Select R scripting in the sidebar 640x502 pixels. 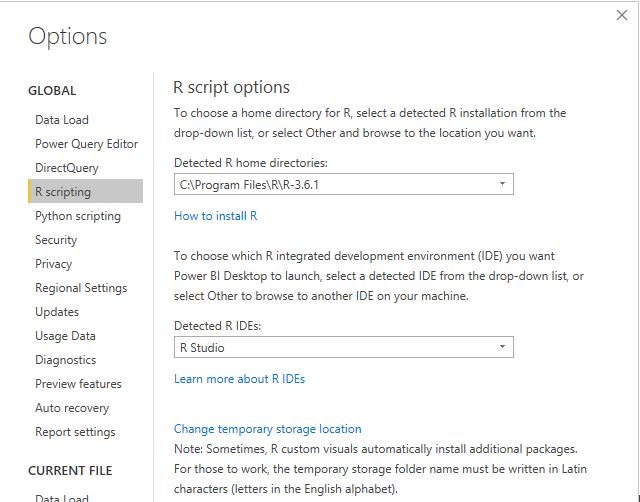pyautogui.click(x=63, y=192)
